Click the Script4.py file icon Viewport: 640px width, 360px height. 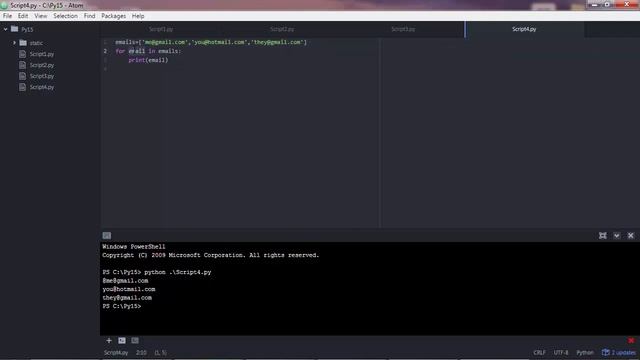tap(23, 87)
